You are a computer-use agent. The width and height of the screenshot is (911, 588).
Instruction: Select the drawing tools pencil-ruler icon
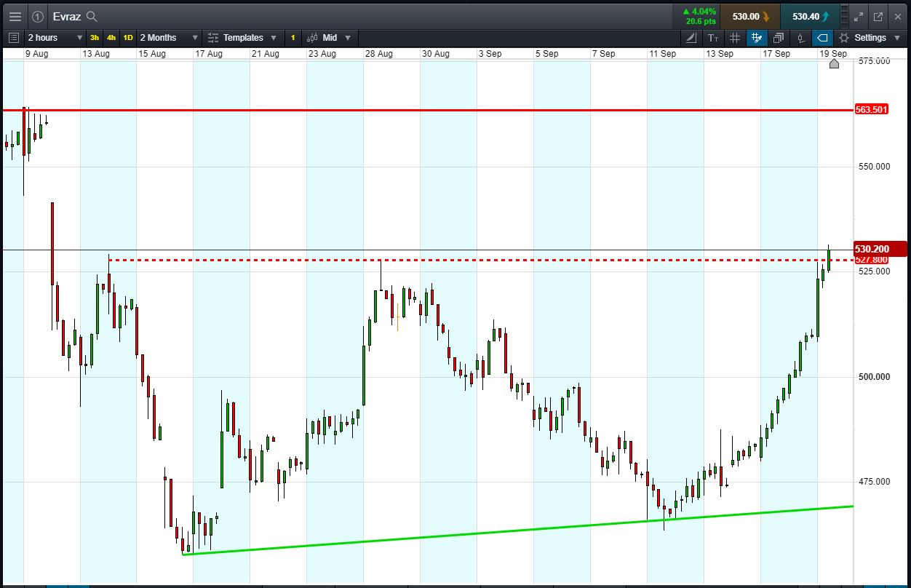pyautogui.click(x=691, y=38)
